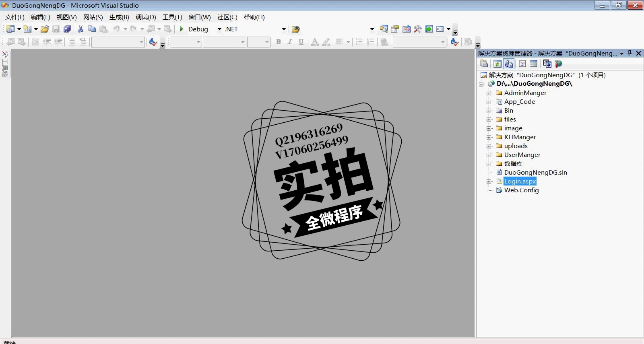Open the Find combo box dropdown arrow
The image size is (644, 344).
click(x=372, y=29)
